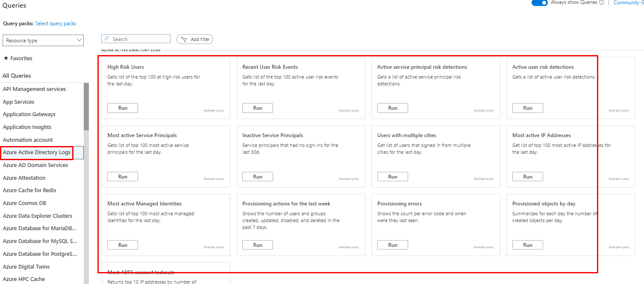Open the Users with multiple cities card

tap(406, 135)
